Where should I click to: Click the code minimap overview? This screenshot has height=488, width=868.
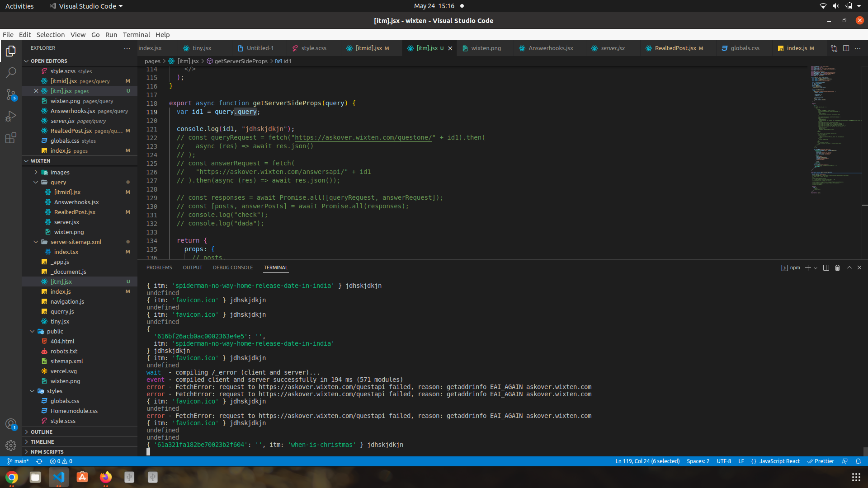(x=835, y=130)
